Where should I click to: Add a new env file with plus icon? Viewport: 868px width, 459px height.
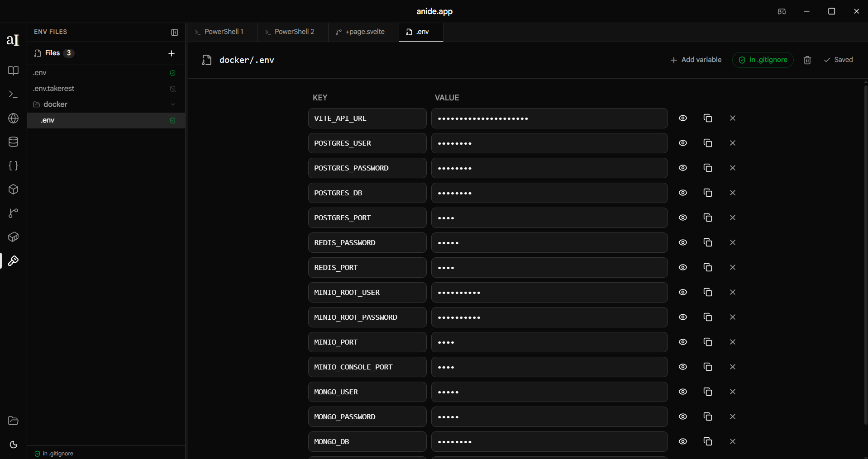[x=172, y=53]
